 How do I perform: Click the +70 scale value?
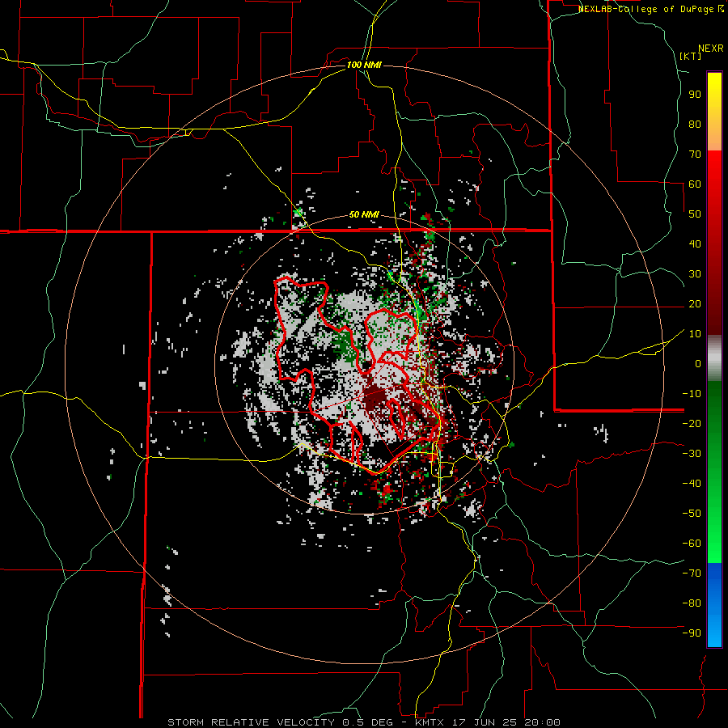[695, 154]
